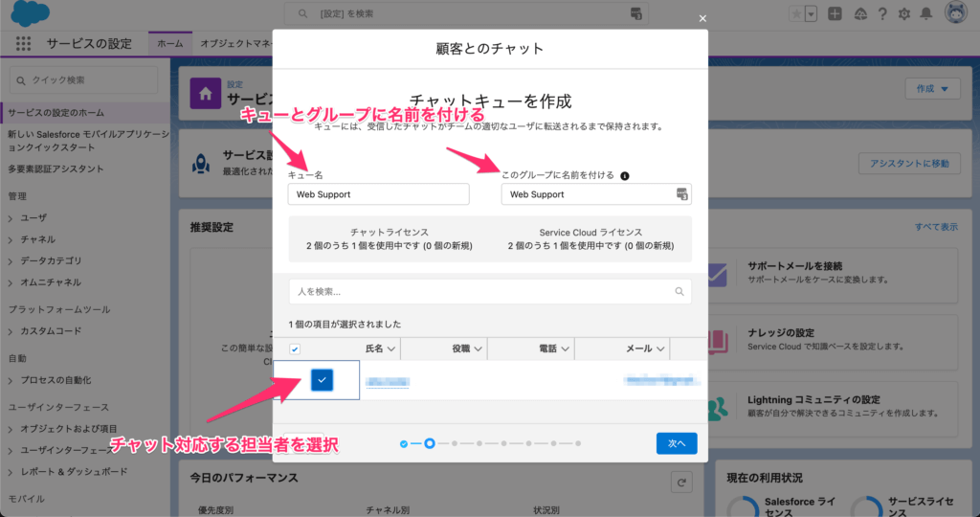The image size is (980, 517).
Task: Open the favorites list dropdown arrow
Action: [812, 13]
